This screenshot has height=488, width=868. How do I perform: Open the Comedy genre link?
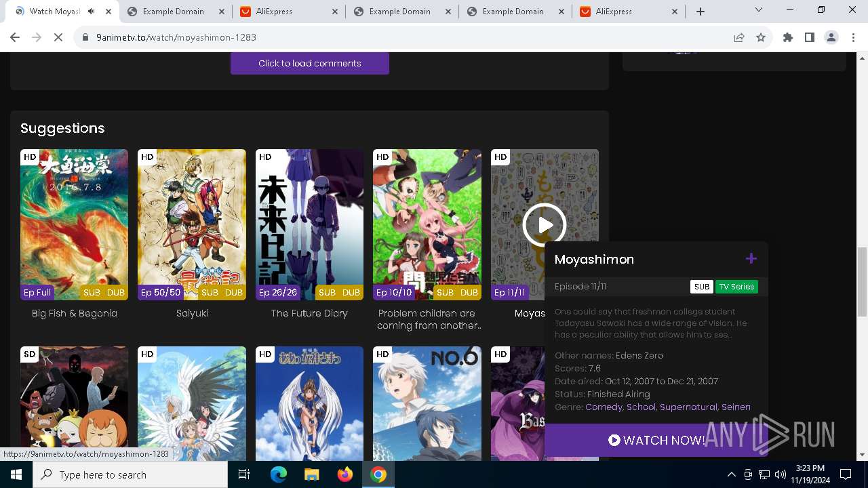[x=604, y=407]
